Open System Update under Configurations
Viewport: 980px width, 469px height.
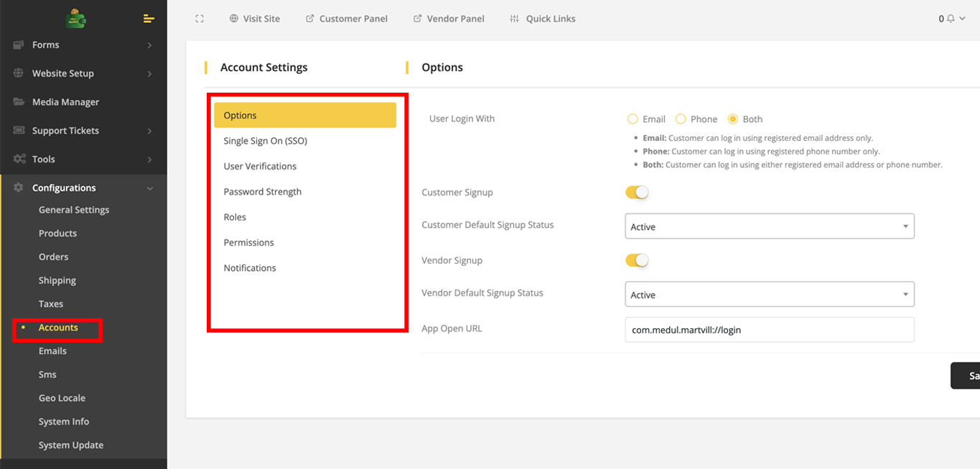click(x=71, y=445)
